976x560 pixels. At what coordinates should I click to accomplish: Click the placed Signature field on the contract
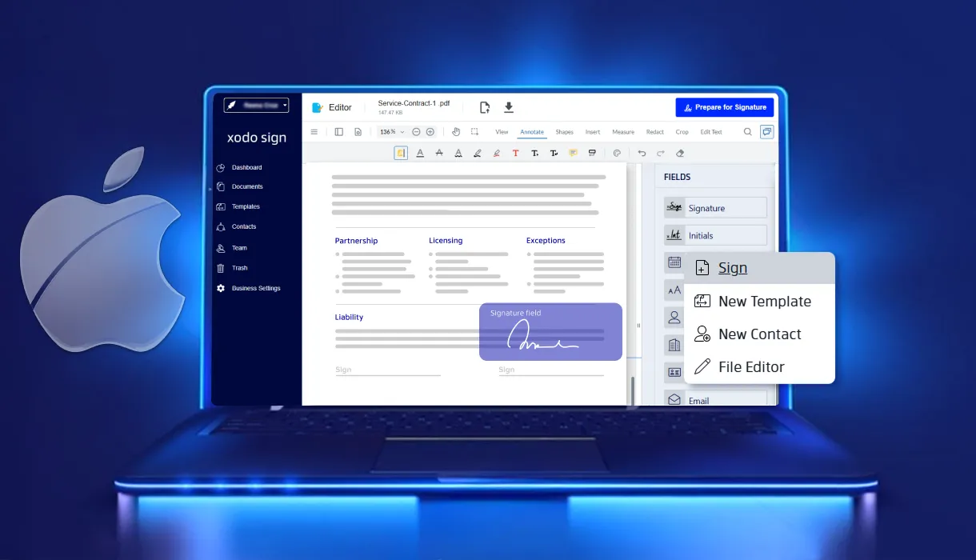(x=550, y=331)
